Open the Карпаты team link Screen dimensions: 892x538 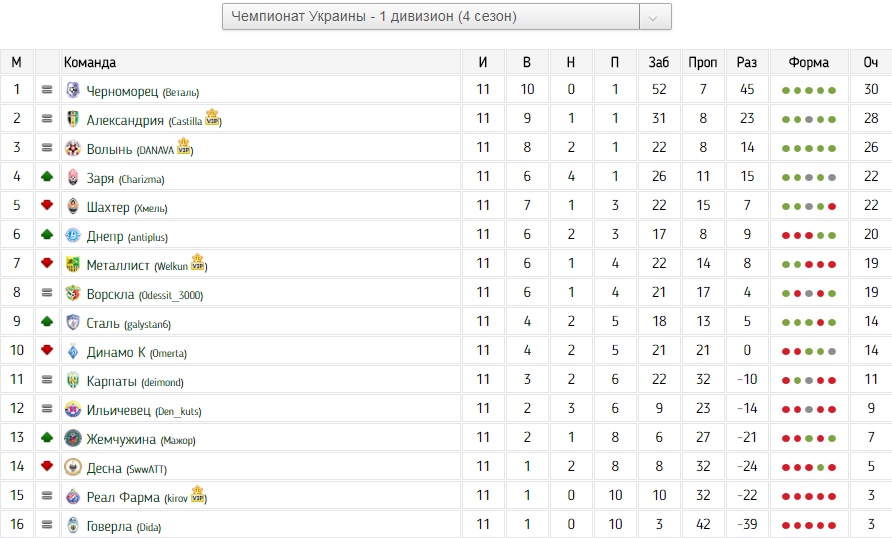click(112, 381)
